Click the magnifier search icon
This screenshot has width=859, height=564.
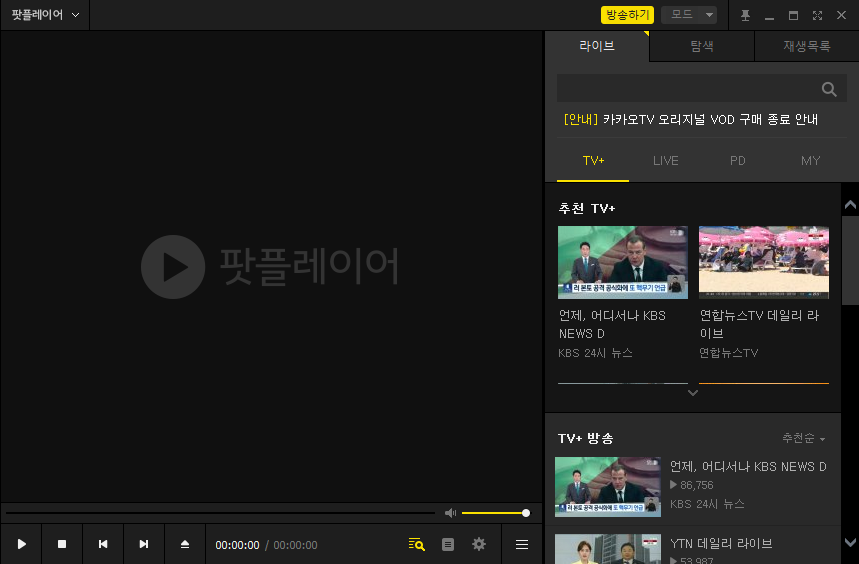tap(829, 89)
